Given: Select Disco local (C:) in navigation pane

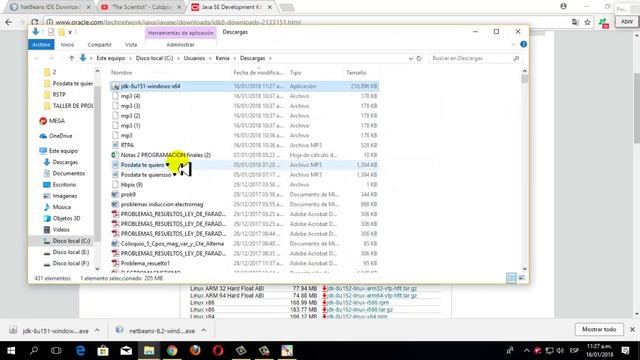Looking at the screenshot, I should (67, 241).
